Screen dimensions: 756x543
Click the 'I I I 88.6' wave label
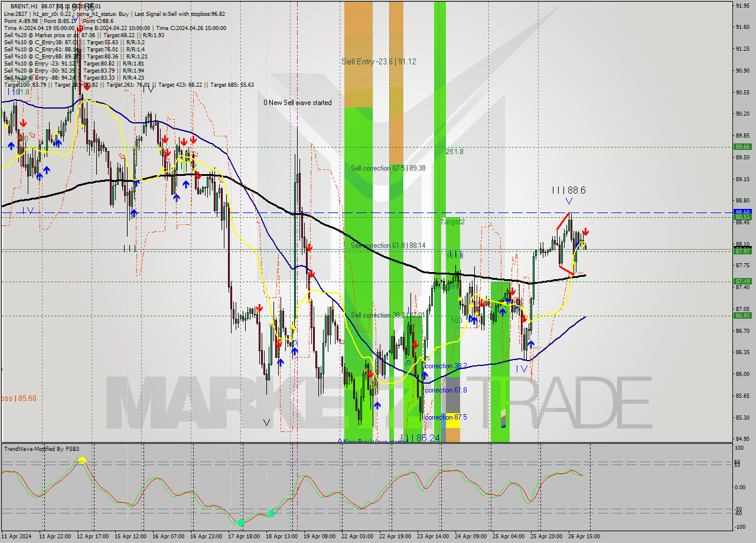569,190
